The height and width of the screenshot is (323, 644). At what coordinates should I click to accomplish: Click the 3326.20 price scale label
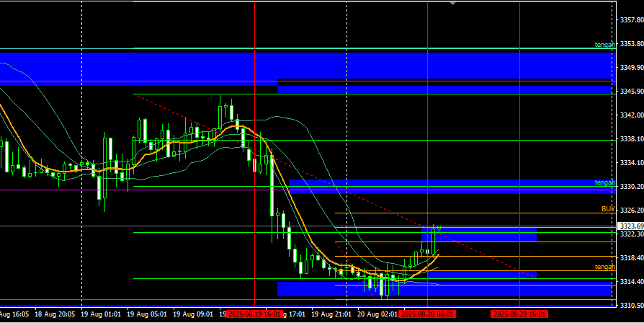(630, 211)
